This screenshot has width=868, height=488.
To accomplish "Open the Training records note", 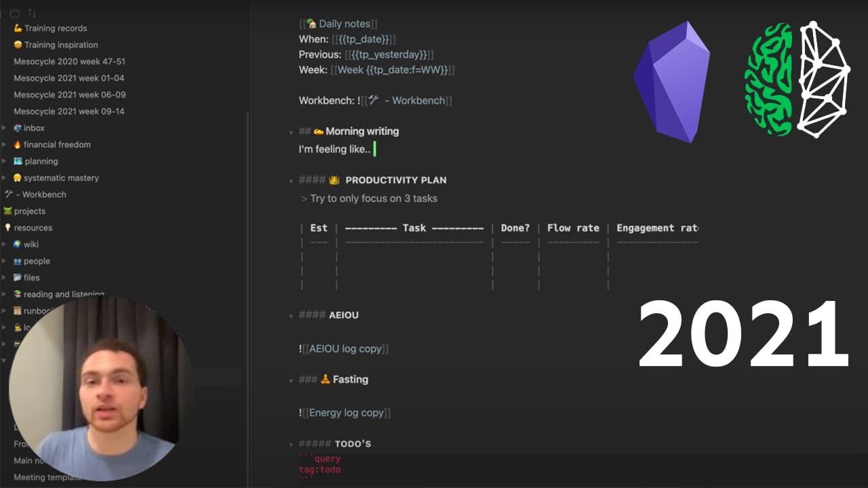I will pyautogui.click(x=50, y=28).
